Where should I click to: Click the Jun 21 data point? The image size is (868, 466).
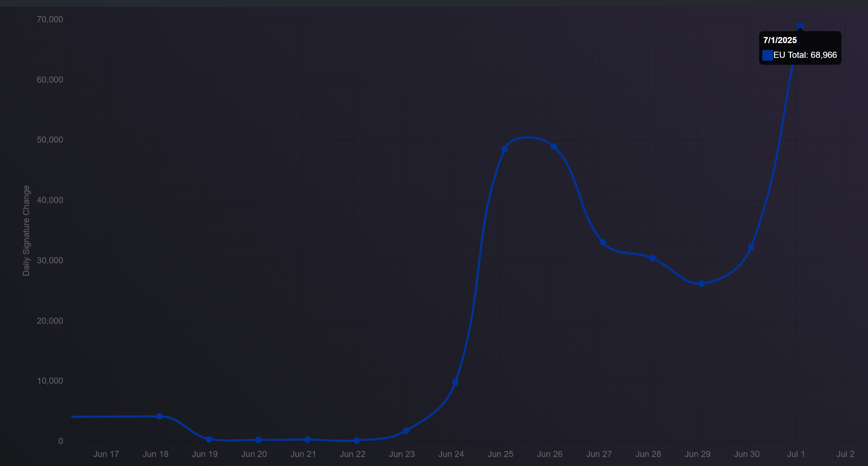pos(308,439)
